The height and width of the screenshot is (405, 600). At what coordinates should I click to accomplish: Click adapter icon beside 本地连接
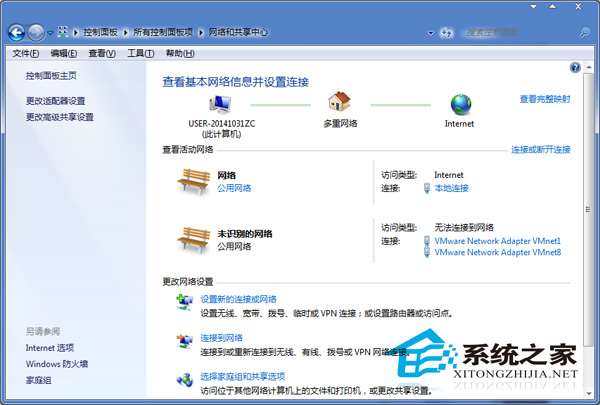tap(427, 188)
